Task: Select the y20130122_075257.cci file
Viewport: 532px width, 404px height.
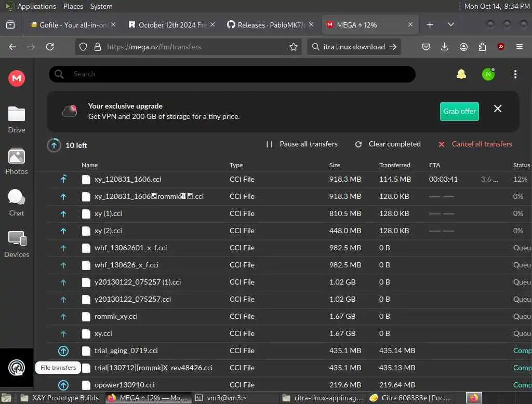Action: tap(288, 299)
